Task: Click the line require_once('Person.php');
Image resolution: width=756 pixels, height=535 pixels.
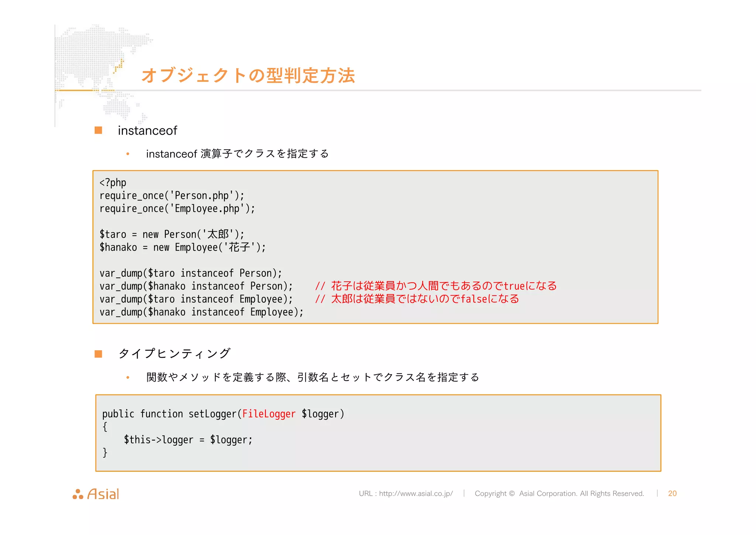Action: pos(172,195)
